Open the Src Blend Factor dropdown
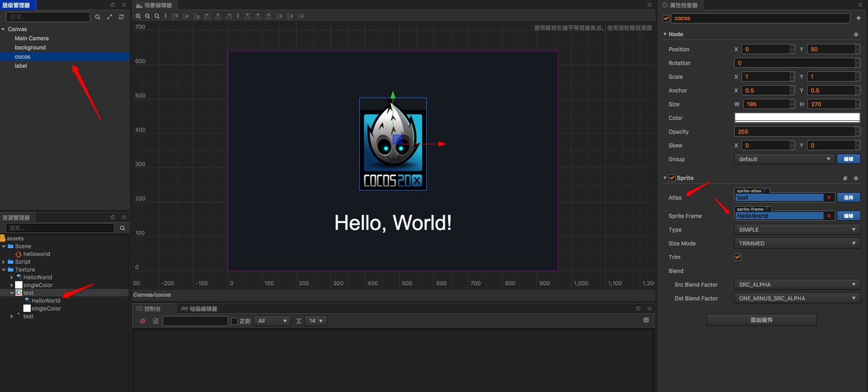This screenshot has width=868, height=392. click(797, 284)
